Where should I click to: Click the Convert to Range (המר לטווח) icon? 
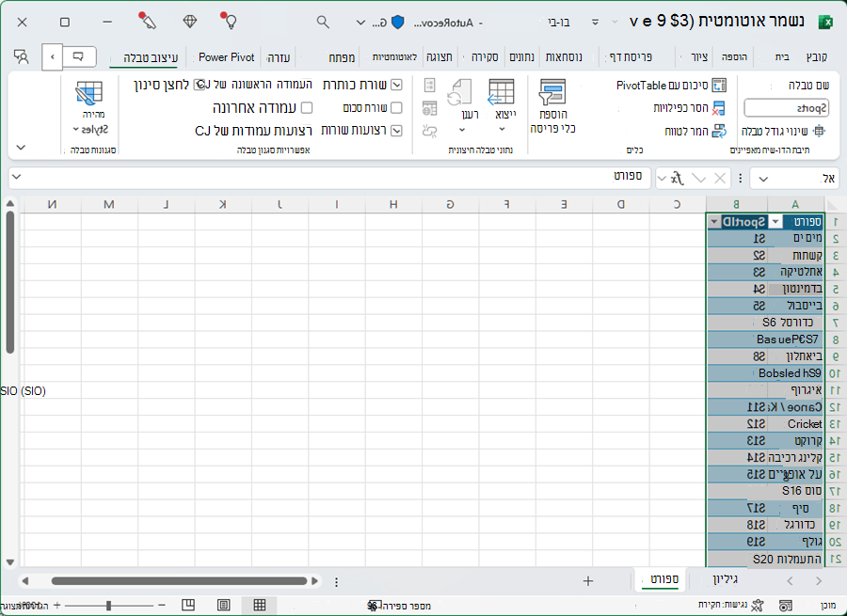click(719, 131)
